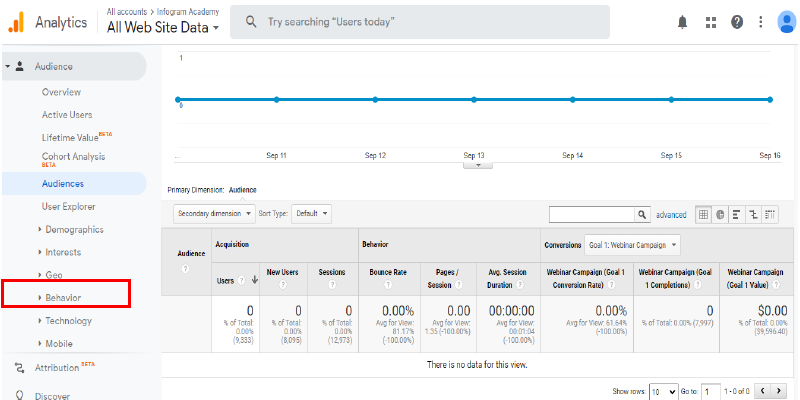Expand the Demographics submenu
This screenshot has width=800, height=400.
[40, 230]
